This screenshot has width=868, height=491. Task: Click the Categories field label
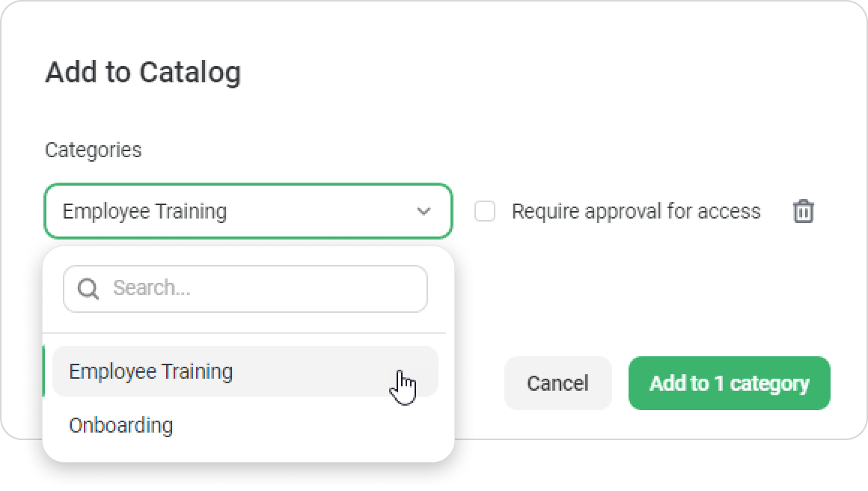93,150
